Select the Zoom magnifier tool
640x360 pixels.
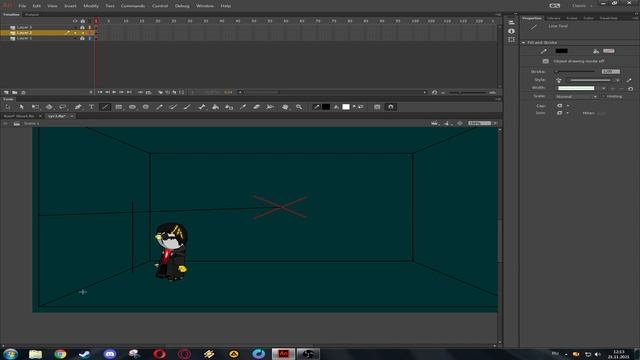click(299, 107)
